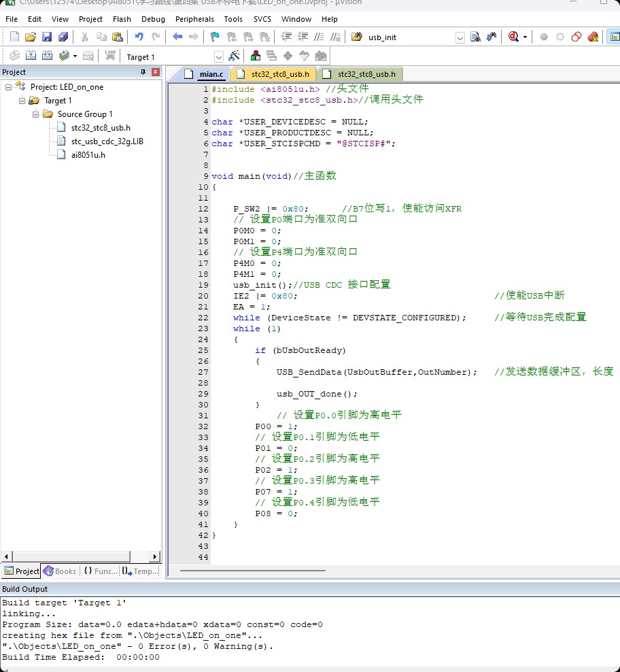
Task: Open the Peripherals menu
Action: (x=194, y=19)
